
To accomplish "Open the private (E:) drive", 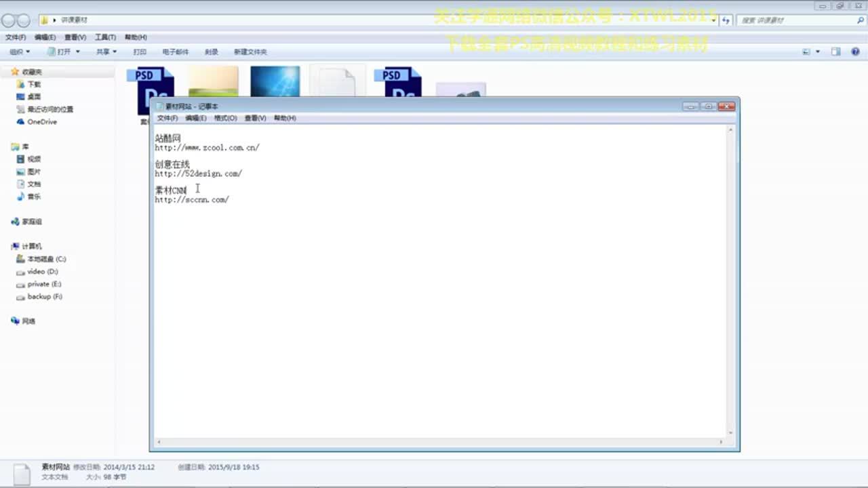I will (39, 284).
